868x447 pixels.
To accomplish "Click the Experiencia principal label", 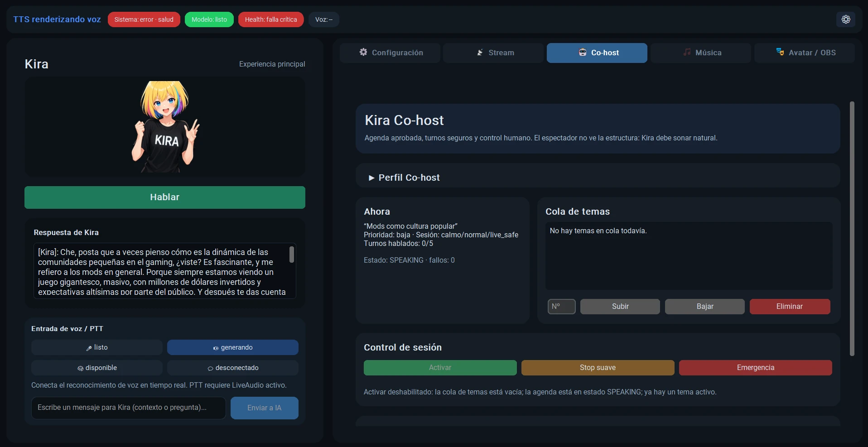I will tap(272, 64).
